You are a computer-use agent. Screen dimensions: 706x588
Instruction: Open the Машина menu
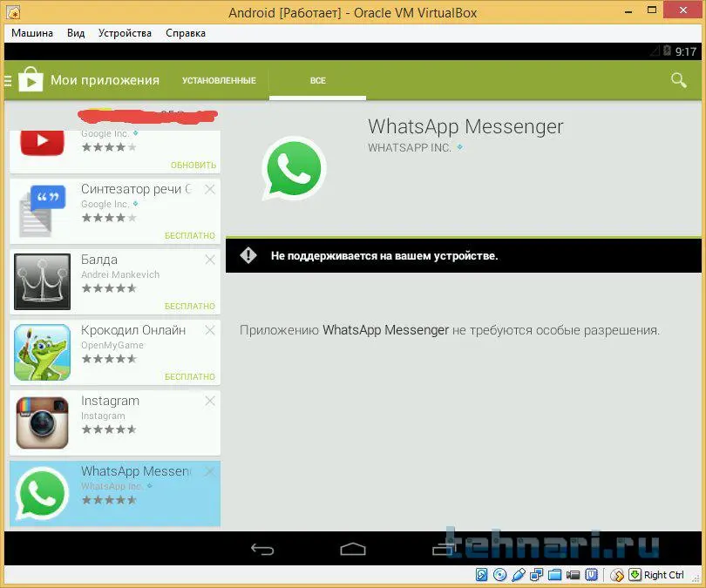(x=32, y=33)
